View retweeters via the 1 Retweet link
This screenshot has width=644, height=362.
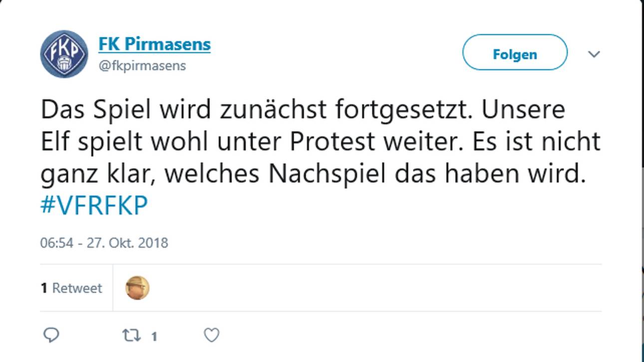tap(71, 288)
